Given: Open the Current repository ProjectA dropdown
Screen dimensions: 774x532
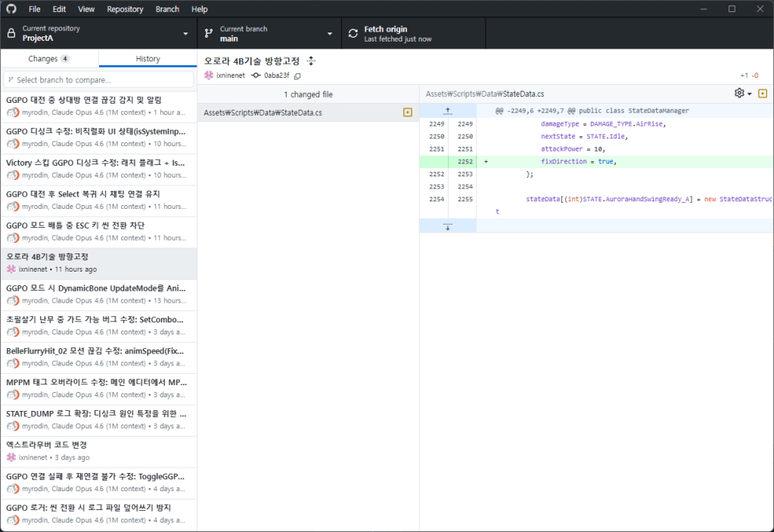Looking at the screenshot, I should (98, 33).
